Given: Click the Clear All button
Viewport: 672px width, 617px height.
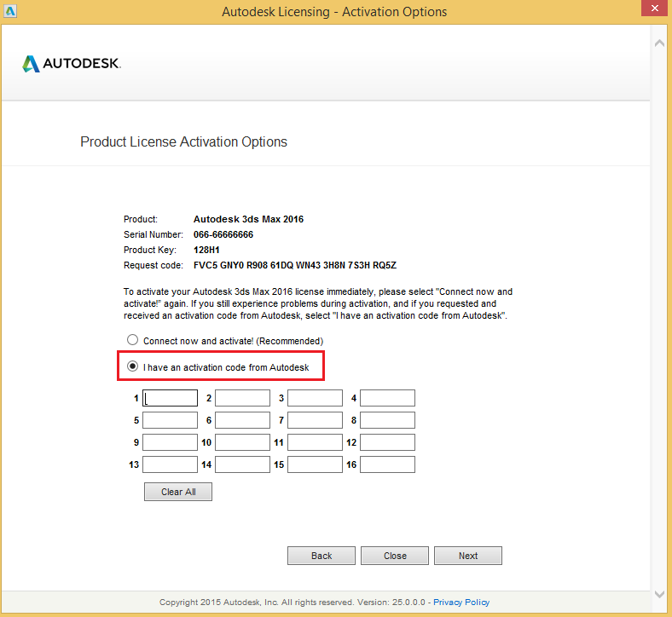Looking at the screenshot, I should 178,492.
